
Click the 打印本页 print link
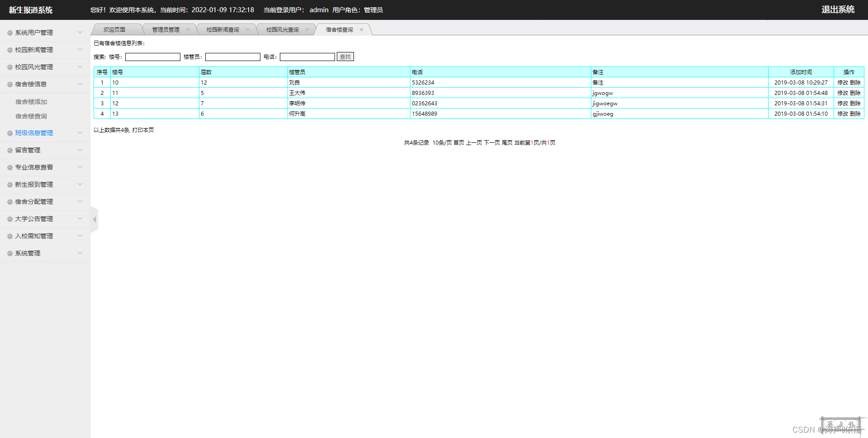143,130
